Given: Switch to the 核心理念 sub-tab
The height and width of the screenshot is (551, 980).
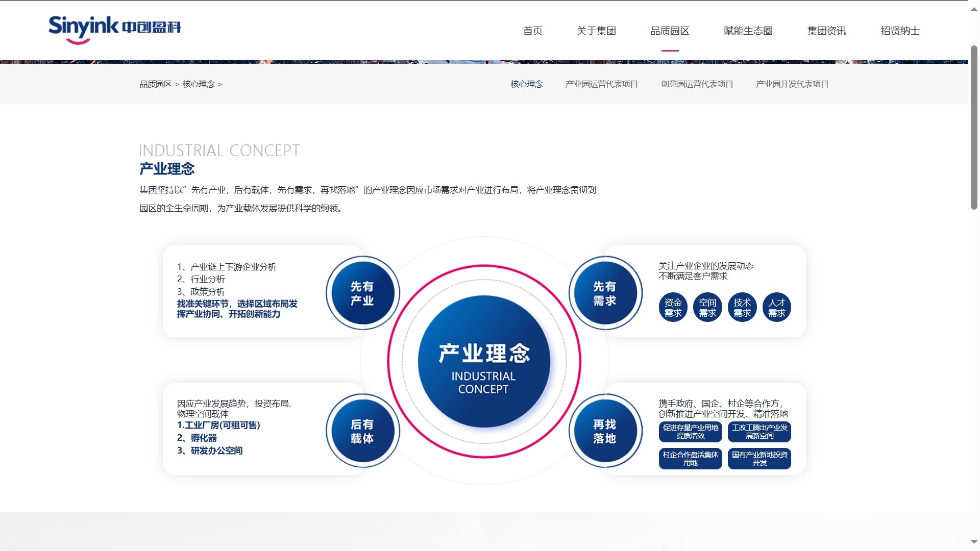Looking at the screenshot, I should [x=527, y=84].
